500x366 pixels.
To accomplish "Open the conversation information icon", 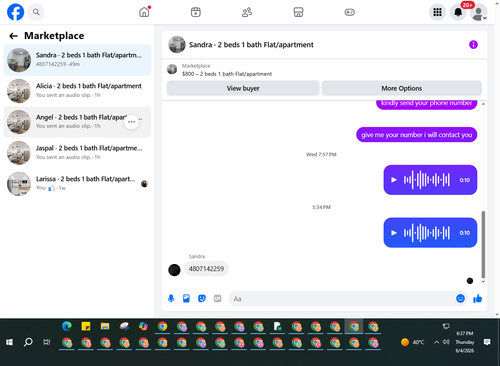I will (473, 45).
